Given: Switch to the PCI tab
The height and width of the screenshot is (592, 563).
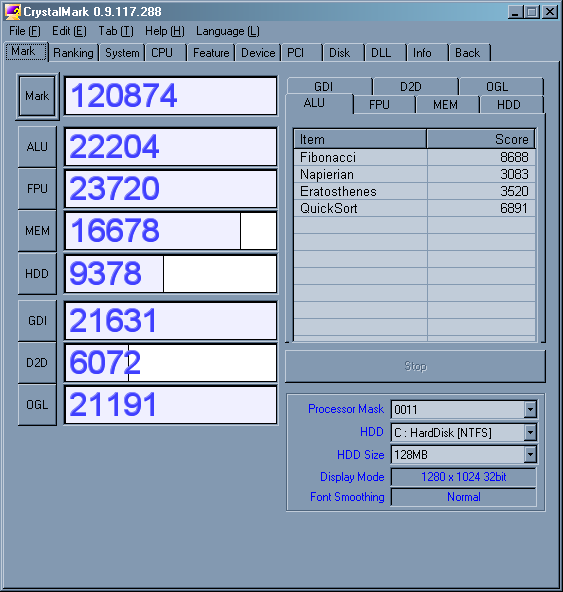Looking at the screenshot, I should coord(301,52).
